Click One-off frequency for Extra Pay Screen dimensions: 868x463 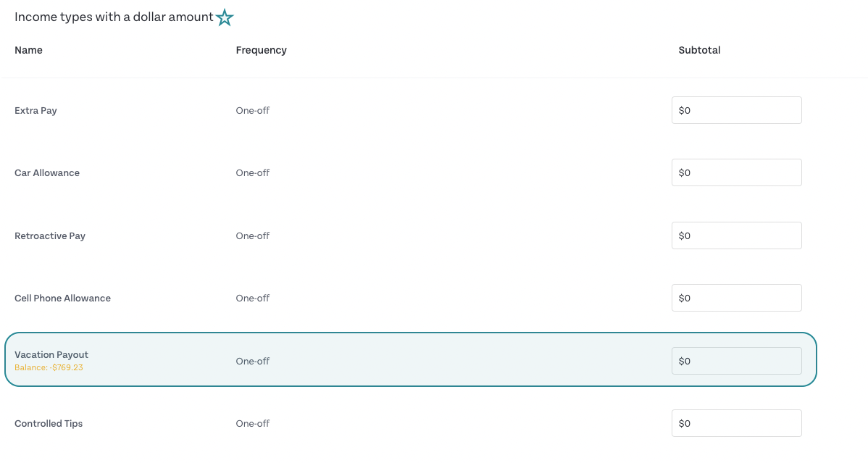point(252,110)
